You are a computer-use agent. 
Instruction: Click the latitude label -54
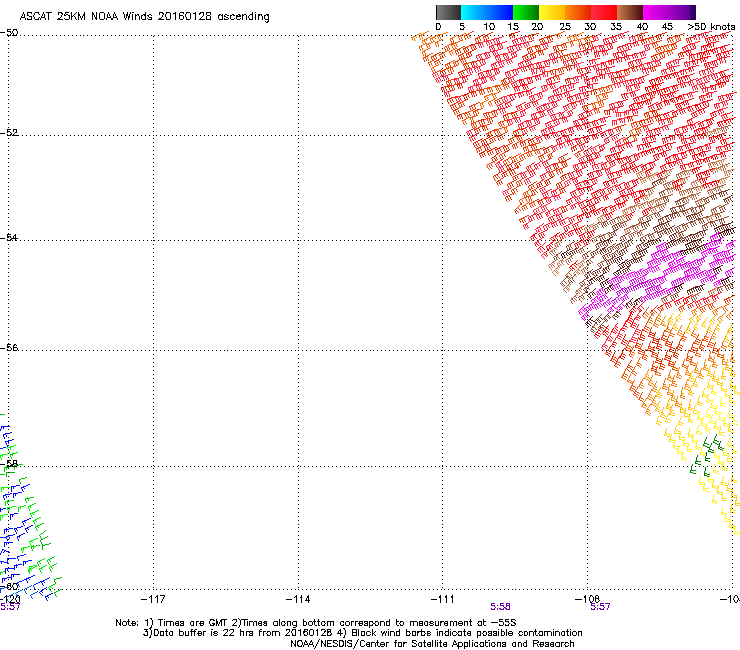9,237
